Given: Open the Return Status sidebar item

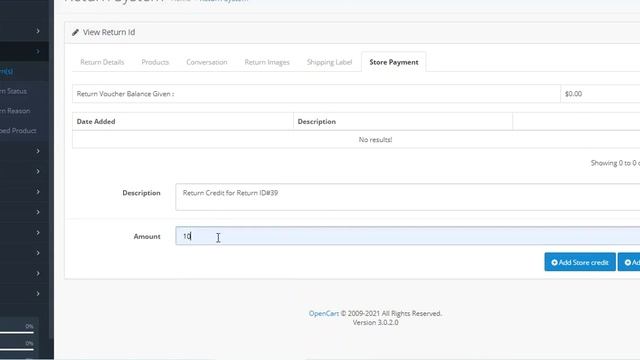Looking at the screenshot, I should [x=13, y=91].
